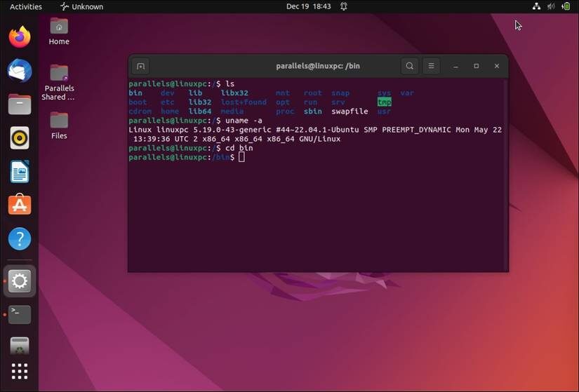Open the terminal hamburger menu
The image size is (579, 392).
point(431,66)
